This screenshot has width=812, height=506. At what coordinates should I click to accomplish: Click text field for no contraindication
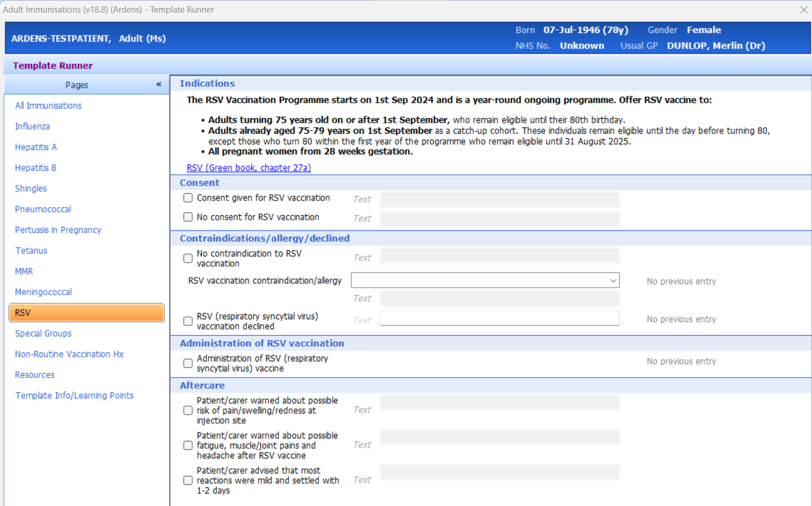pyautogui.click(x=500, y=255)
